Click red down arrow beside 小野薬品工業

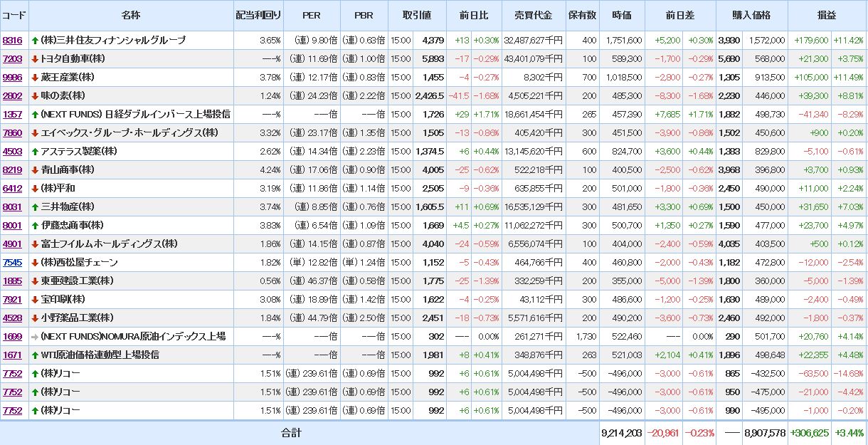click(35, 318)
